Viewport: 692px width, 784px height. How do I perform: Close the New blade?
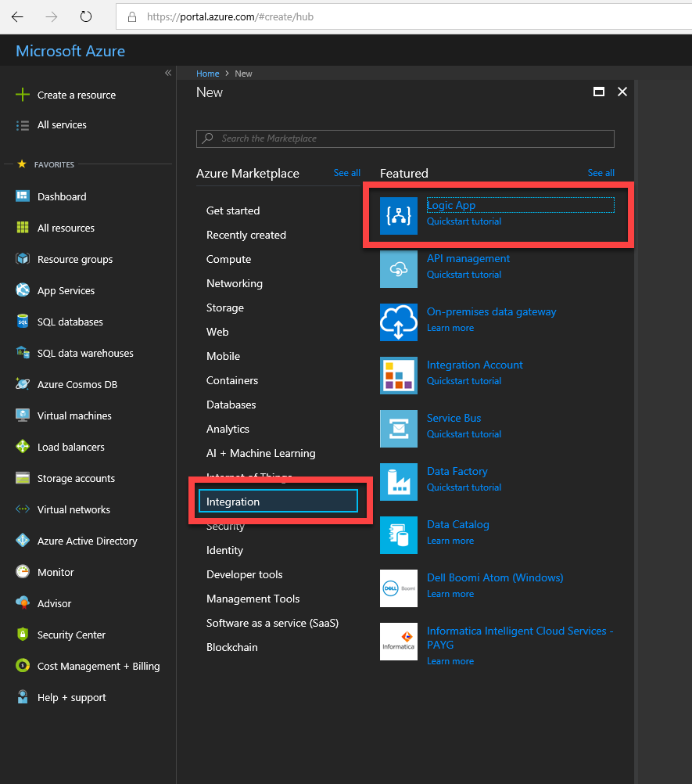click(622, 92)
